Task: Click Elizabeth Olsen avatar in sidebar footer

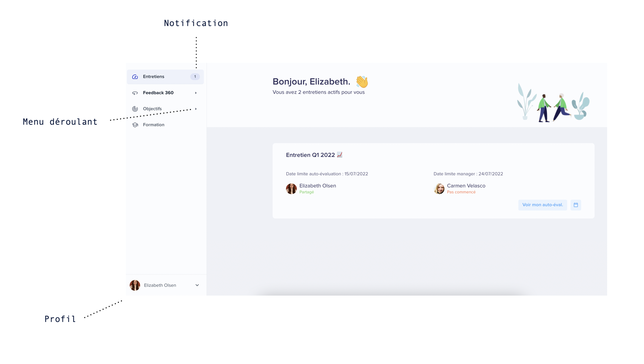Action: [x=135, y=285]
